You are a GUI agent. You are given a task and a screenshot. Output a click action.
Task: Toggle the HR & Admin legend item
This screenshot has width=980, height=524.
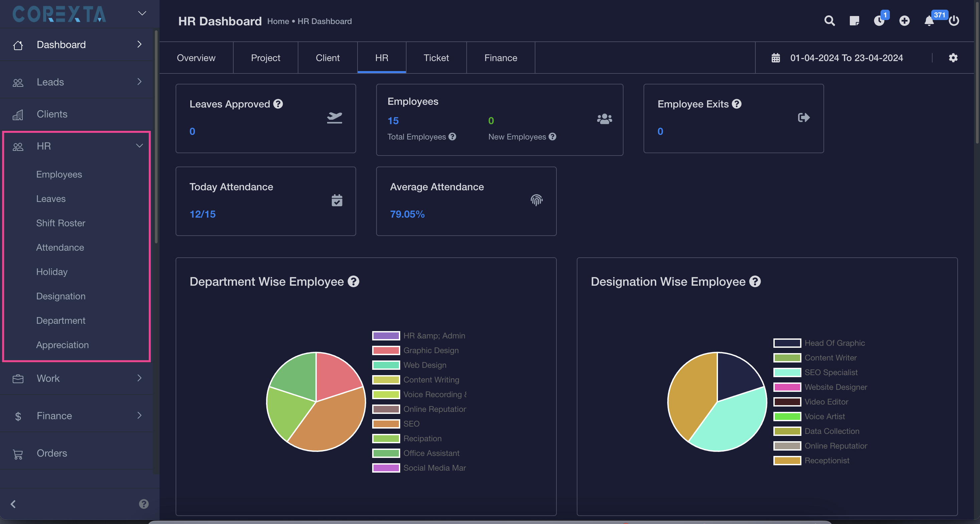pyautogui.click(x=419, y=336)
